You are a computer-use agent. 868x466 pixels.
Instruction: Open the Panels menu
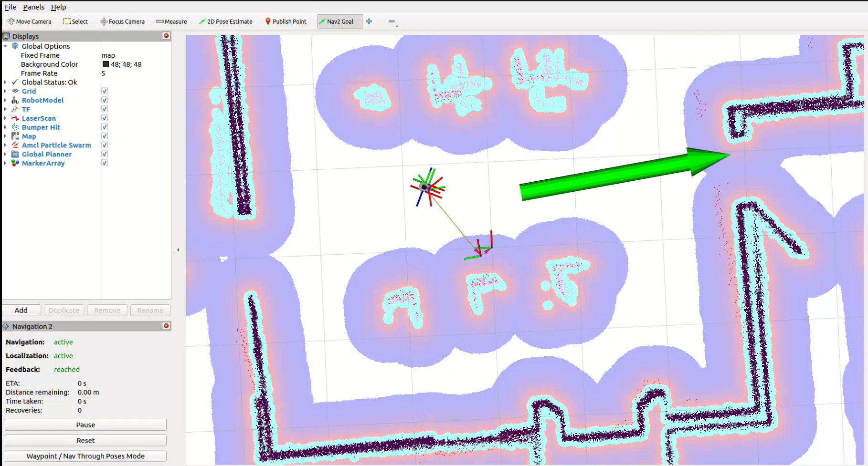tap(33, 7)
